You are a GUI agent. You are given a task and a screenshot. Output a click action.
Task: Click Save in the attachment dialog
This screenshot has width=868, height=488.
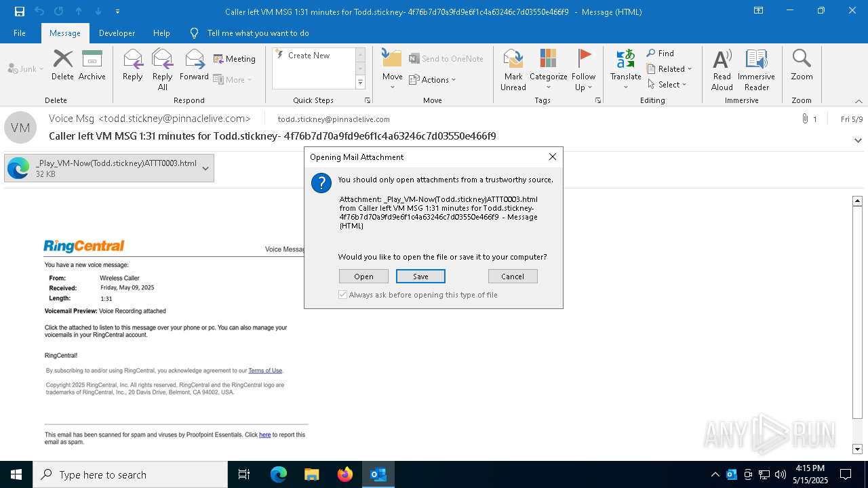click(420, 277)
